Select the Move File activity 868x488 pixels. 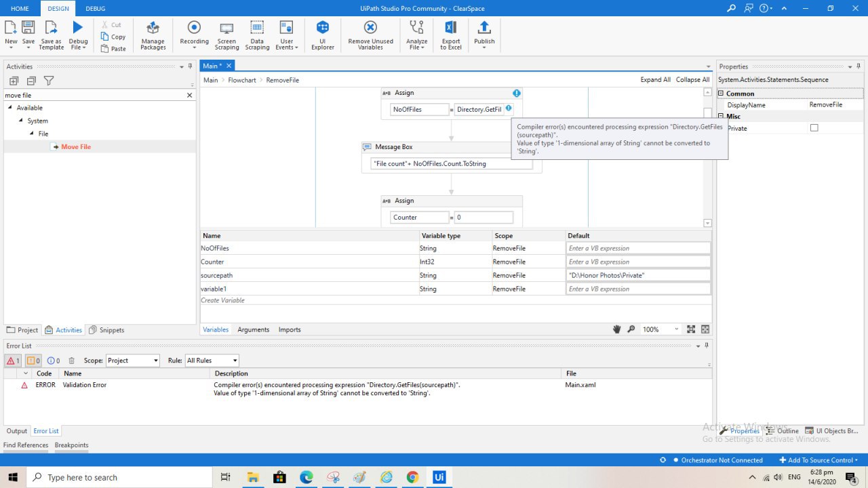(x=75, y=146)
